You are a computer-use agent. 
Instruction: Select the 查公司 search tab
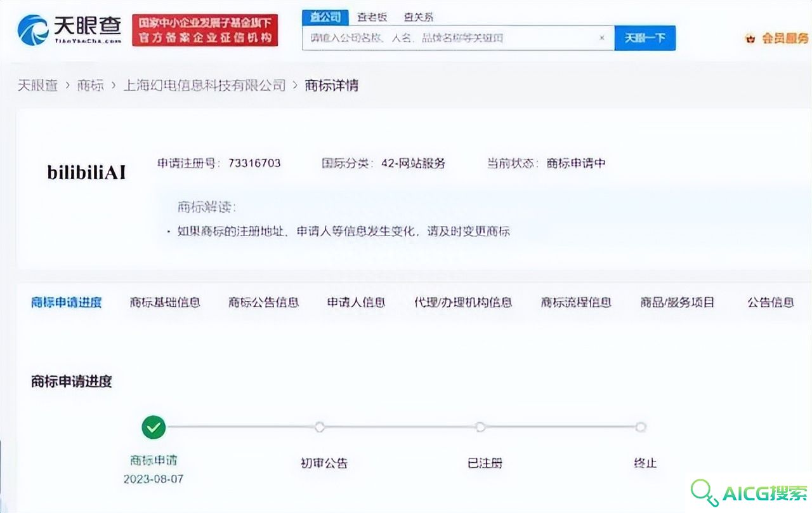(x=325, y=17)
